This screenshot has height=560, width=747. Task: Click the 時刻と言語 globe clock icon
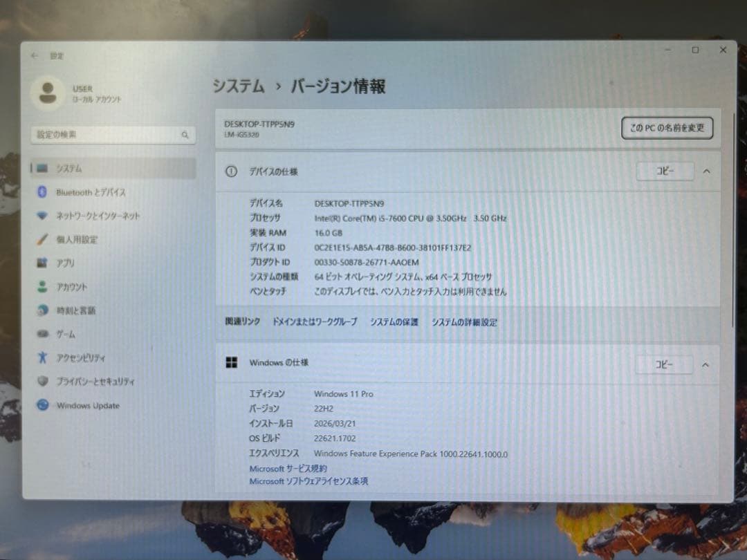pos(42,310)
